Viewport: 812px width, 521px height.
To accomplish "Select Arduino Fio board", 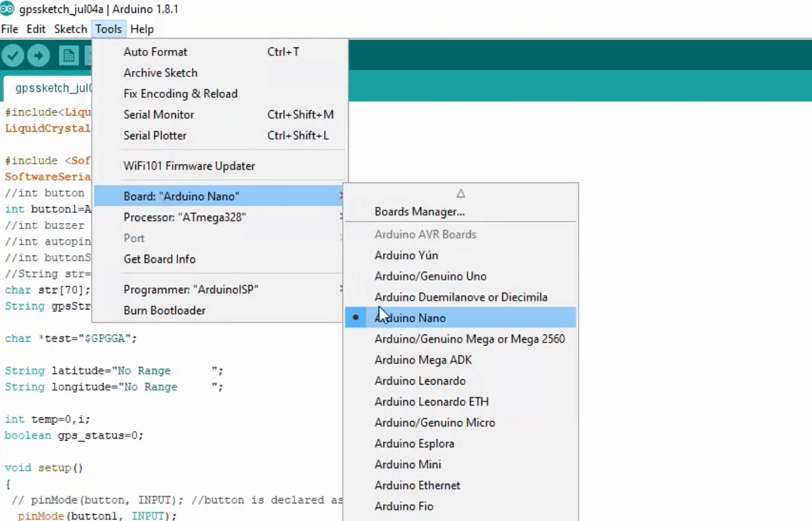I will 460,506.
